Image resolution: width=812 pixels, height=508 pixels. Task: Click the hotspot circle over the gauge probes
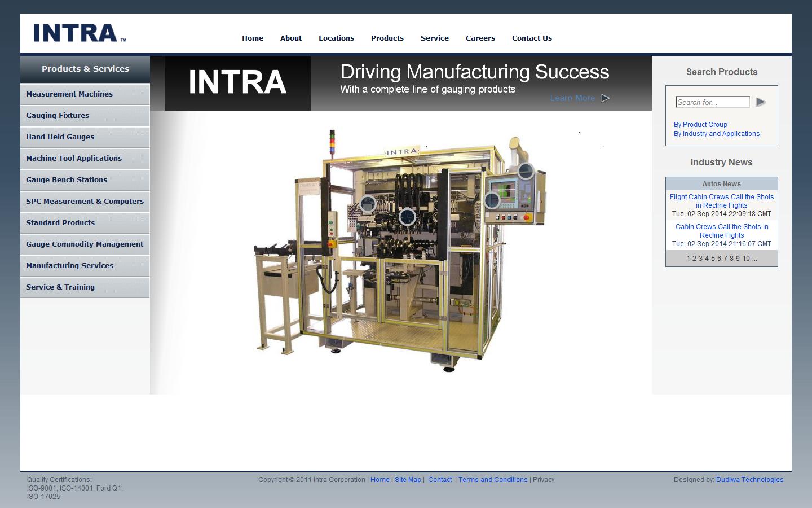(368, 204)
